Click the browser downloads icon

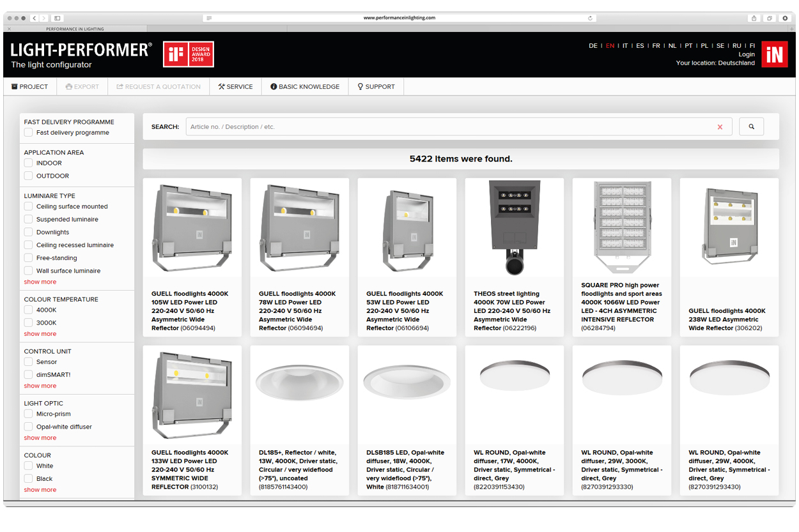tap(785, 18)
